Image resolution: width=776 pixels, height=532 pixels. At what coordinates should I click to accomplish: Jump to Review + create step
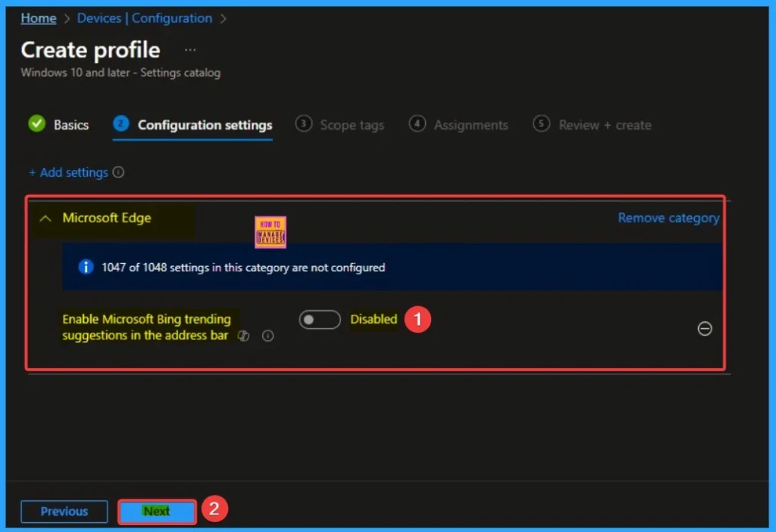tap(592, 125)
